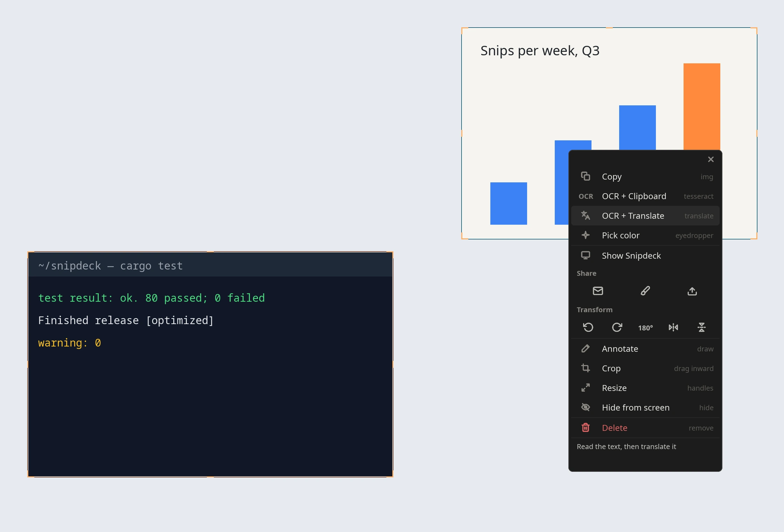Delete the snip with trash icon
Viewport: 784px width, 532px height.
click(x=586, y=428)
